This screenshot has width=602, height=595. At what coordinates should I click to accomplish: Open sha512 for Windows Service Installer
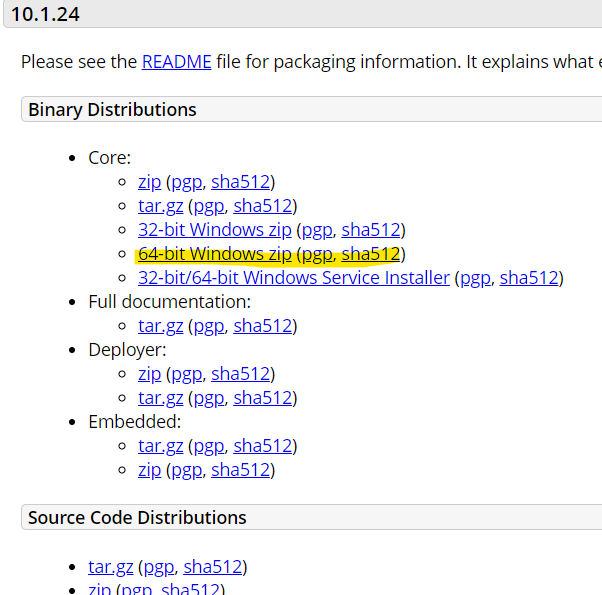coord(529,278)
